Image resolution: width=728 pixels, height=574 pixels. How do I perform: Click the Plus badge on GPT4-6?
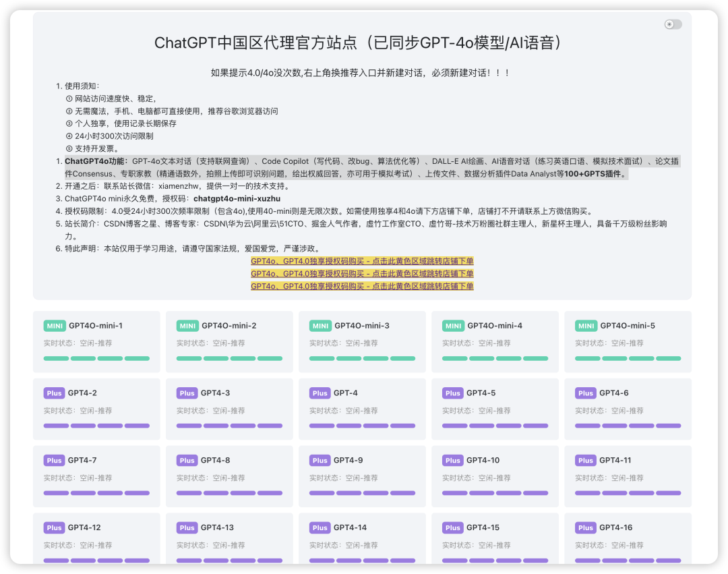586,393
